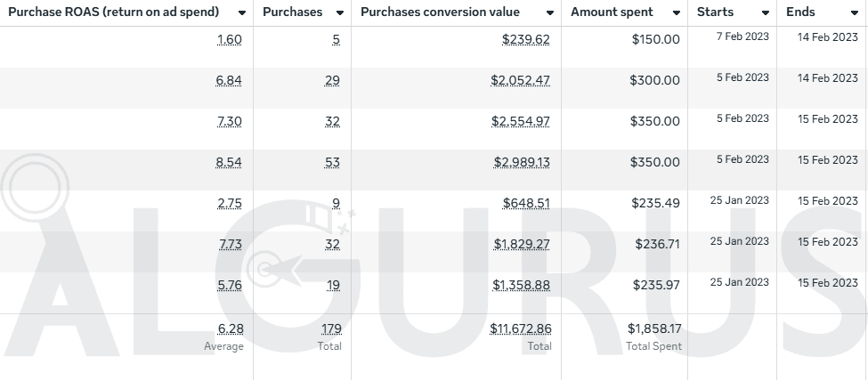
Task: Open the $11,672.86 total conversion value
Action: (x=521, y=328)
